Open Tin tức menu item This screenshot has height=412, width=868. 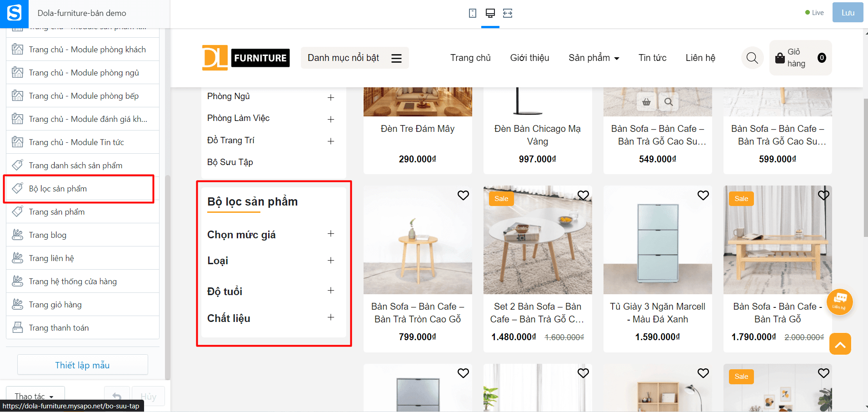[x=652, y=58]
